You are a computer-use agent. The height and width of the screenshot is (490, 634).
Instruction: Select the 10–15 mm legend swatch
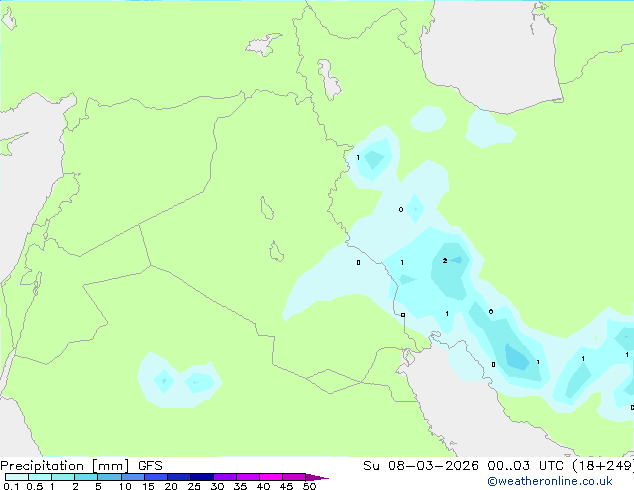tap(132, 477)
